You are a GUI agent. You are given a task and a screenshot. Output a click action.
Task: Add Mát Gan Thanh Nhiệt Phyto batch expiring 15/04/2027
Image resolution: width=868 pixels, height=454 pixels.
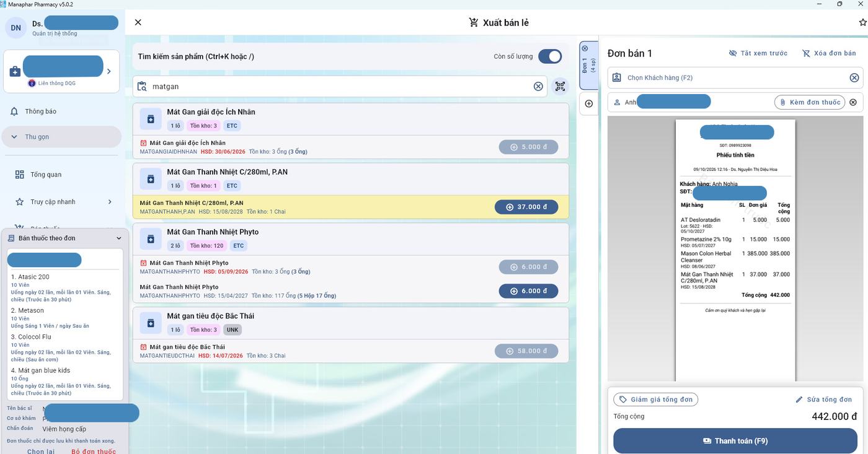click(528, 291)
